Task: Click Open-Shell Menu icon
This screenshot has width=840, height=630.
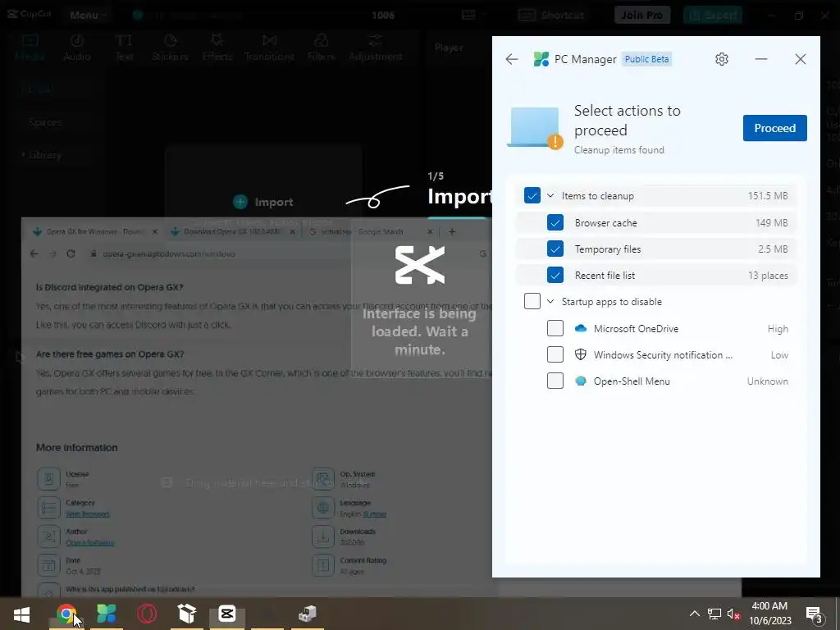Action: [x=581, y=381]
